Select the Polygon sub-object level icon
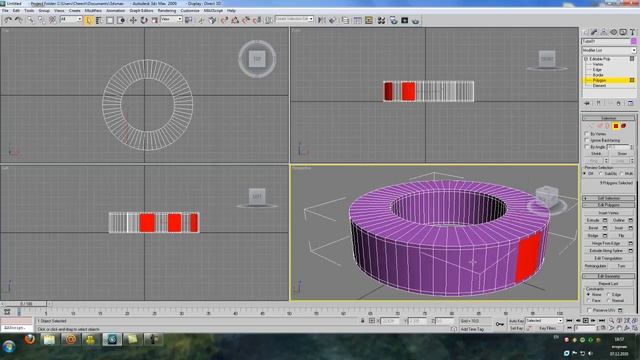This screenshot has width=640, height=360. [616, 126]
